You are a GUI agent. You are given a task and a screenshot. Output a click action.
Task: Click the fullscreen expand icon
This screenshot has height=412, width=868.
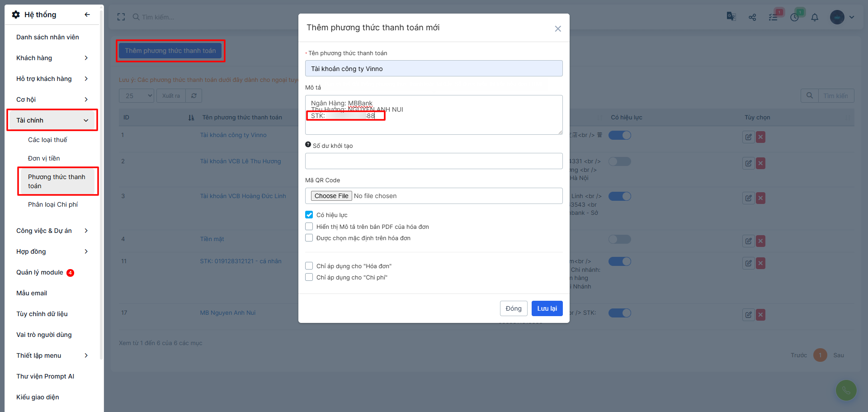click(121, 17)
